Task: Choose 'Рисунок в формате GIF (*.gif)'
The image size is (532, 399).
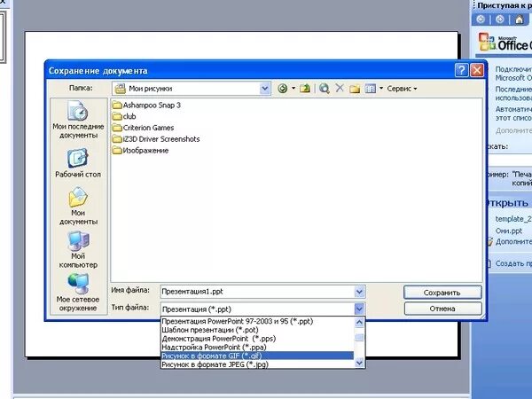Action: 257,356
